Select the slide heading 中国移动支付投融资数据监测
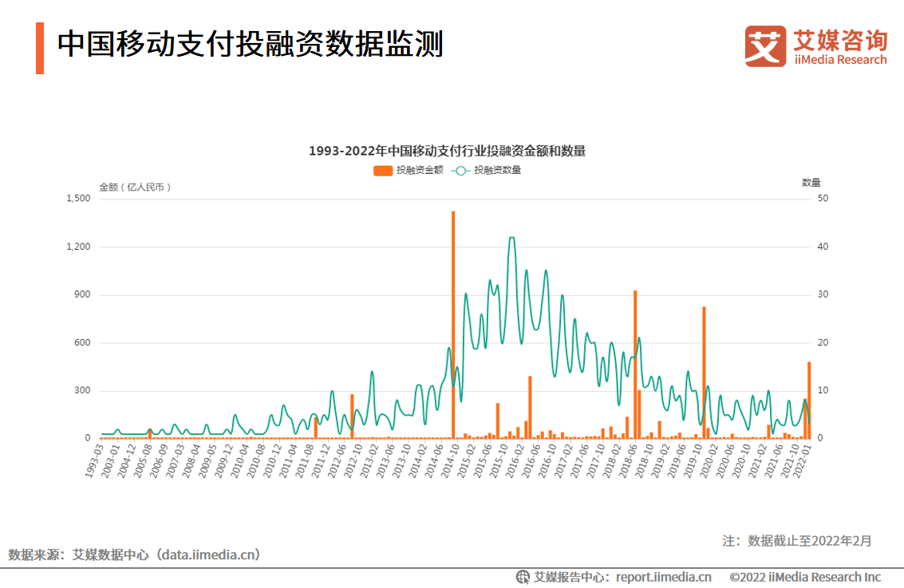 pos(251,44)
